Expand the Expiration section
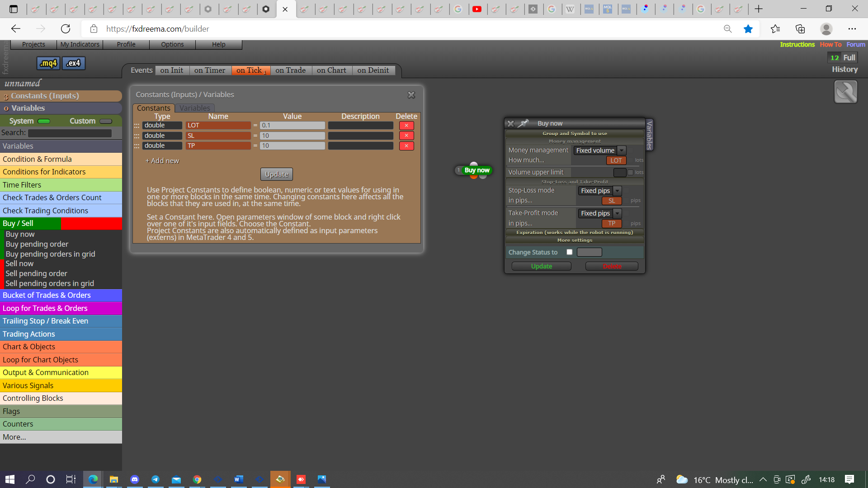 (x=575, y=232)
